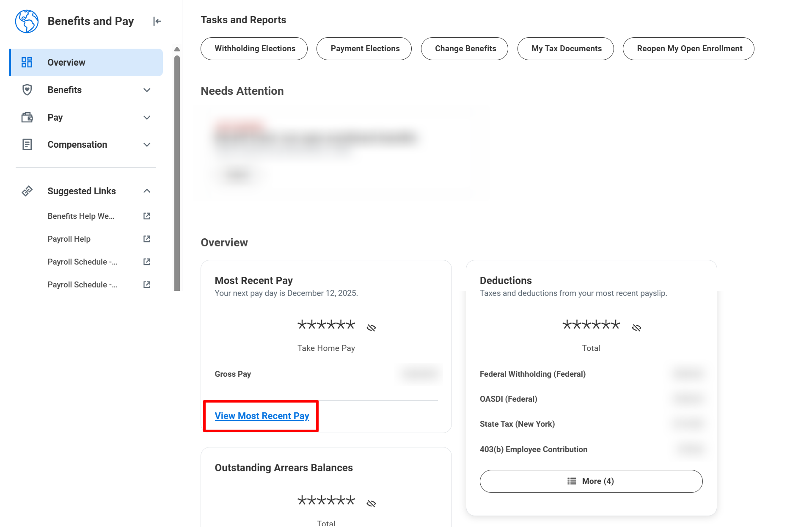The width and height of the screenshot is (812, 527).
Task: Unhide Outstanding Arrears Balances total
Action: 371,503
